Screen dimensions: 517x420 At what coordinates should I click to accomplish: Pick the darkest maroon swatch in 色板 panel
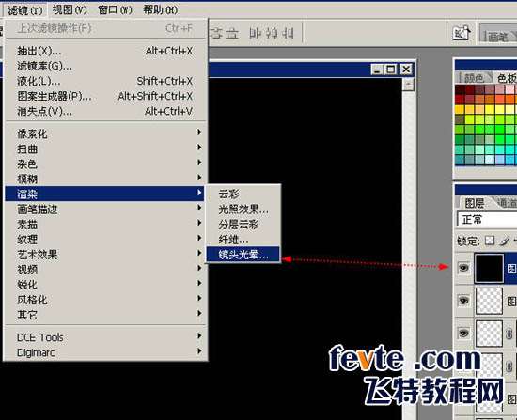pos(460,89)
